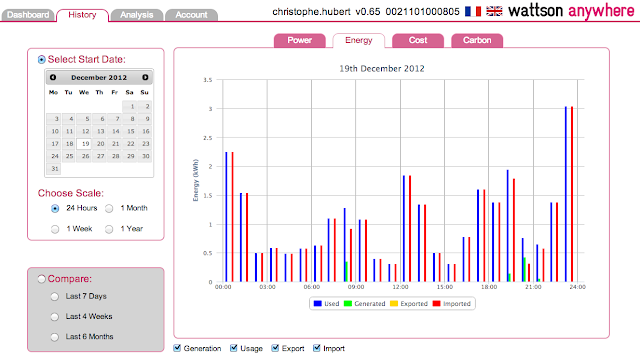Click the 12:00 x-axis label
640x360 pixels.
coord(400,287)
